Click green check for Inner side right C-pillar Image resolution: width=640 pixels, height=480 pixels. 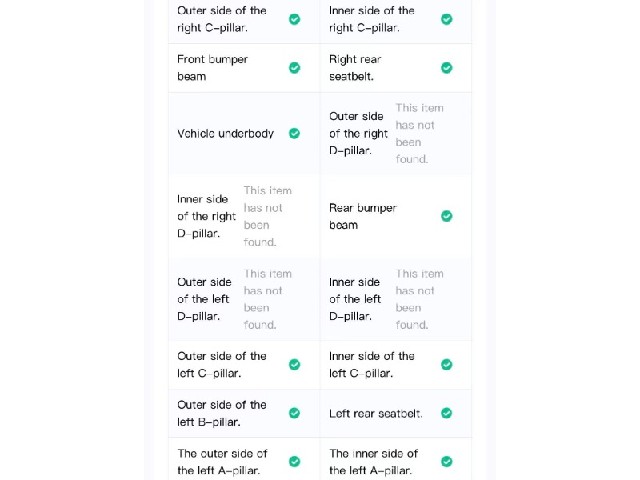tap(447, 19)
